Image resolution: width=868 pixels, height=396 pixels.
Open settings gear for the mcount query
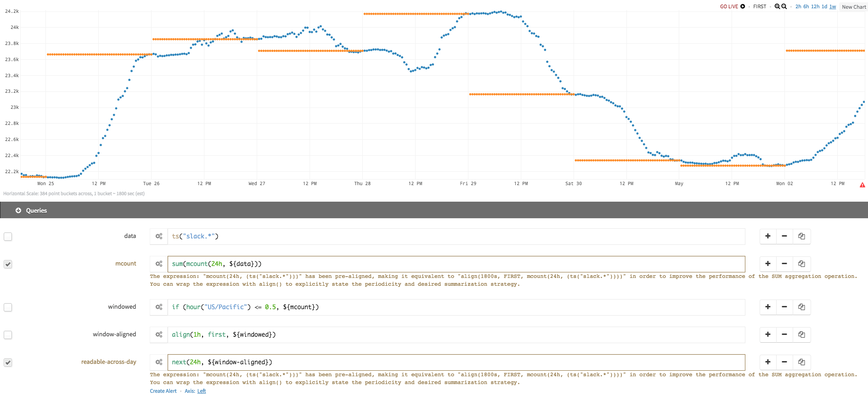(x=159, y=264)
